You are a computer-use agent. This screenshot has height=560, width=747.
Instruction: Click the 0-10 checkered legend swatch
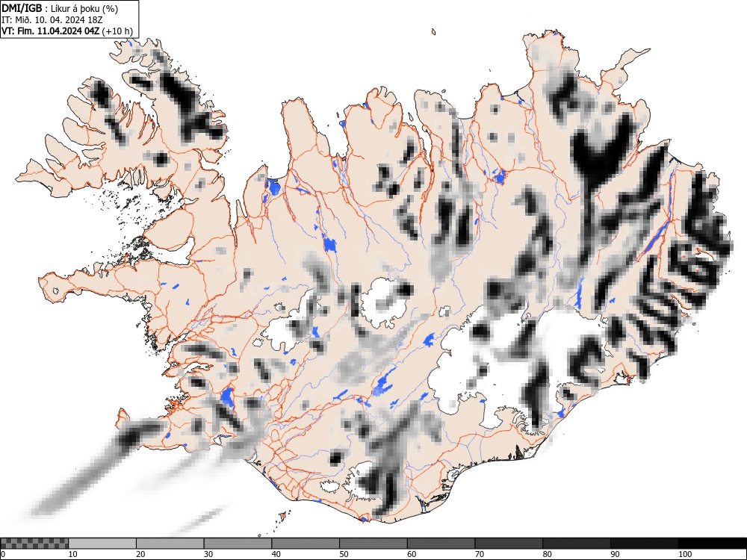(x=34, y=544)
